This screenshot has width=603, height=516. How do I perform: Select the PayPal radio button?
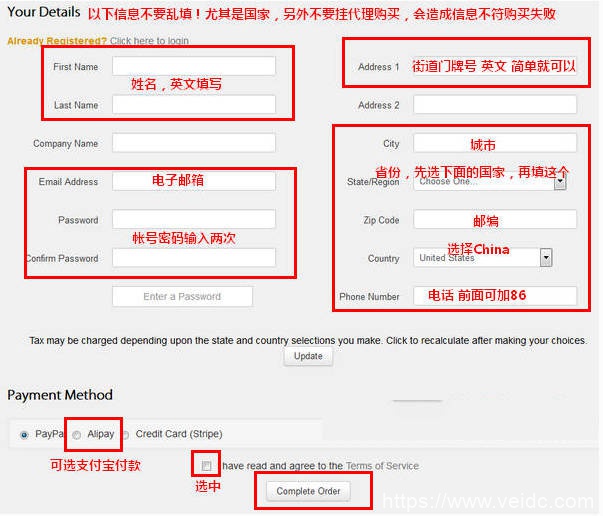(24, 435)
